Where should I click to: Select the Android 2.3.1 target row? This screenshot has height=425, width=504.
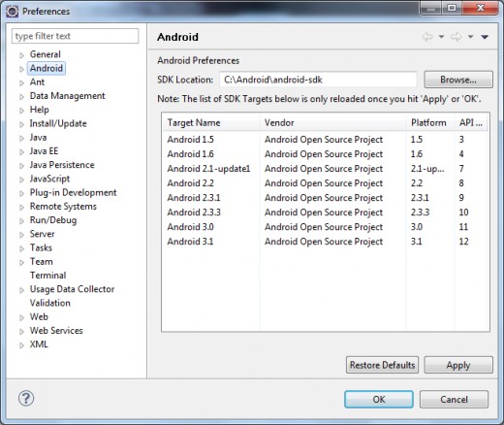coord(326,198)
